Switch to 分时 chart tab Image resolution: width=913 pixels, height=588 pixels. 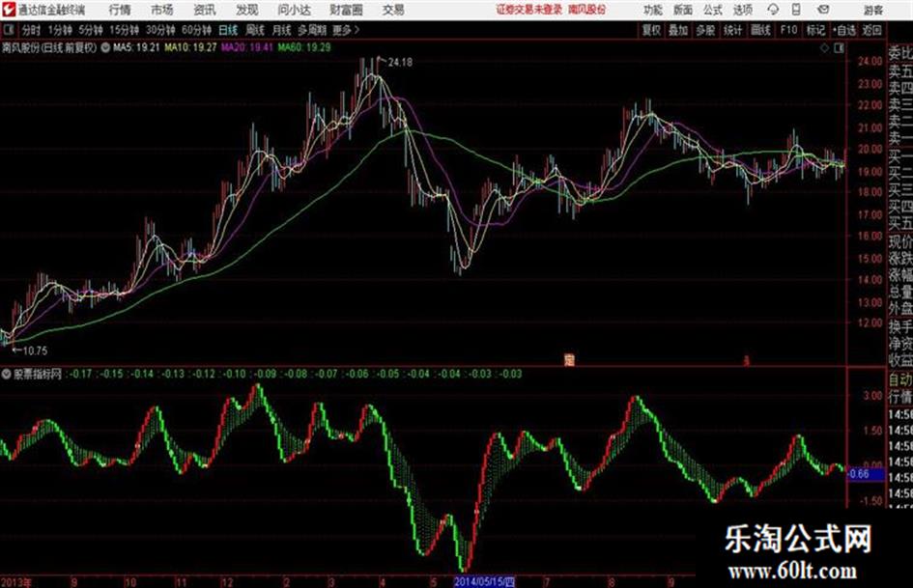tap(31, 30)
